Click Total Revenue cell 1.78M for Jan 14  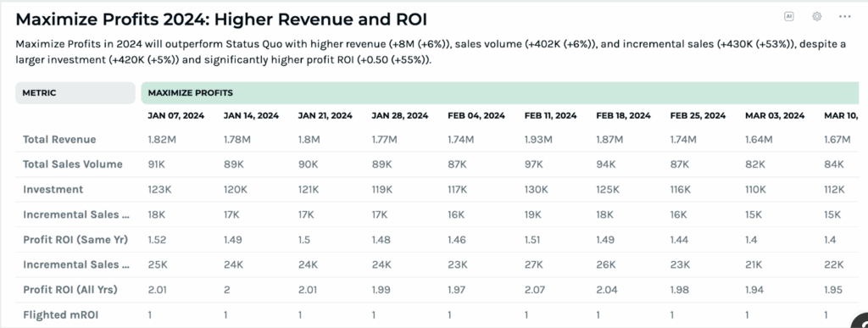click(x=237, y=140)
